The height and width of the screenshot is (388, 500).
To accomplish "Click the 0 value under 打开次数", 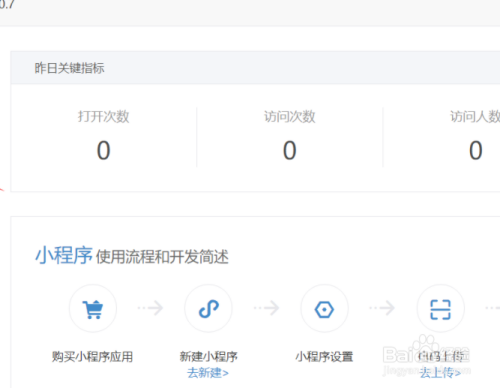I will click(x=103, y=150).
